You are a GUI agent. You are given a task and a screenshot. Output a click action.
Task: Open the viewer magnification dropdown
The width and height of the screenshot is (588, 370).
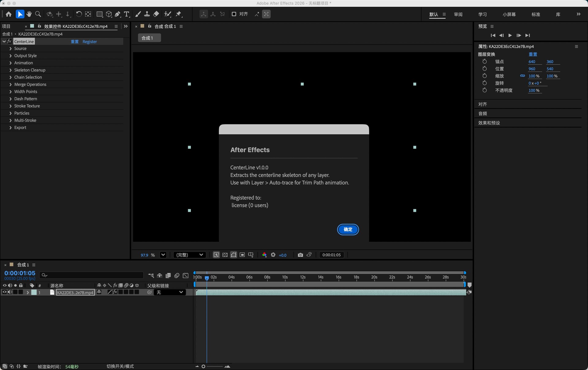point(163,255)
